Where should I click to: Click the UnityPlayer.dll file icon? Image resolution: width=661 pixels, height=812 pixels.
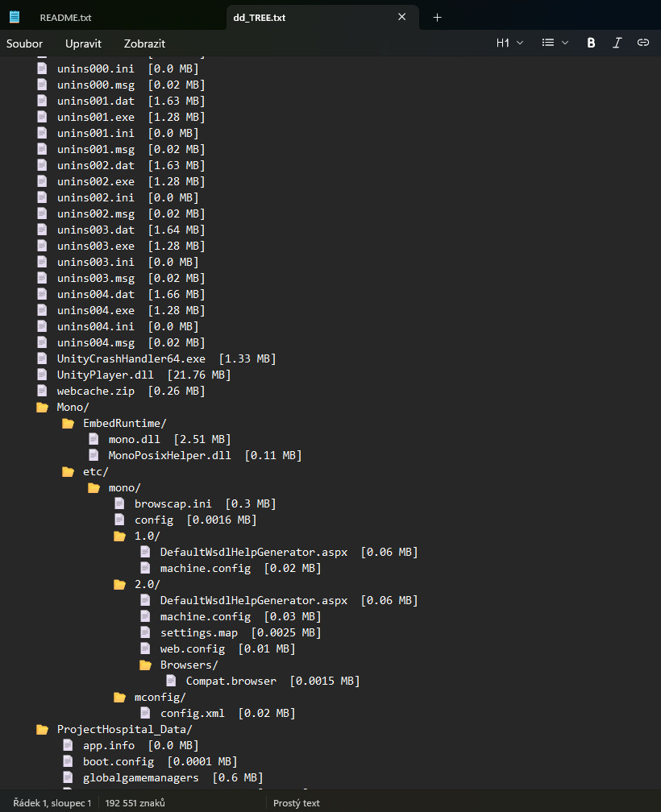(x=42, y=375)
